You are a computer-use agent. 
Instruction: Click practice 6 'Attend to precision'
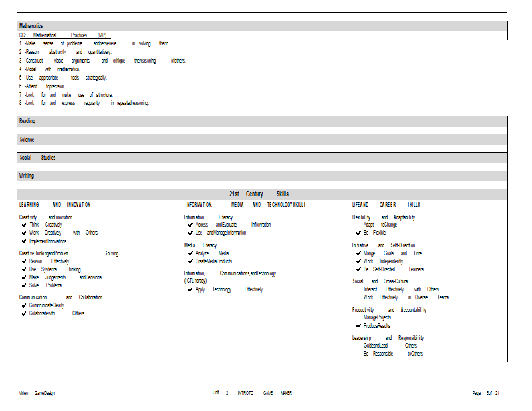pos(42,86)
